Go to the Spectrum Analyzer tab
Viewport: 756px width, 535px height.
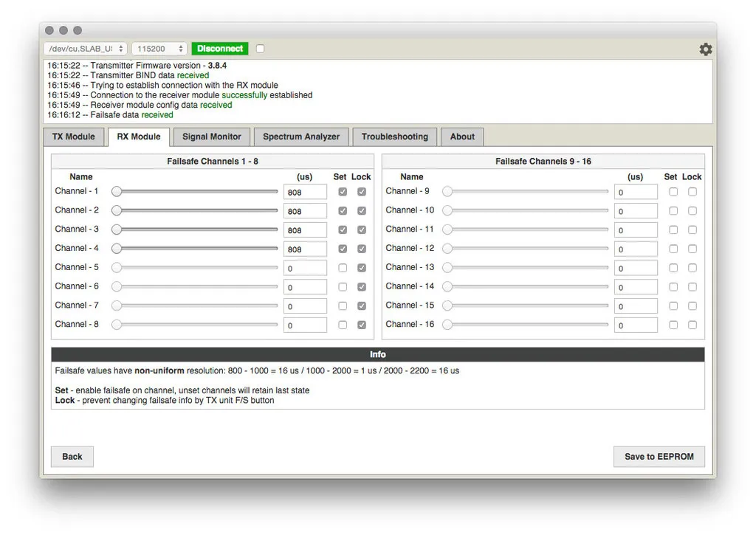301,137
